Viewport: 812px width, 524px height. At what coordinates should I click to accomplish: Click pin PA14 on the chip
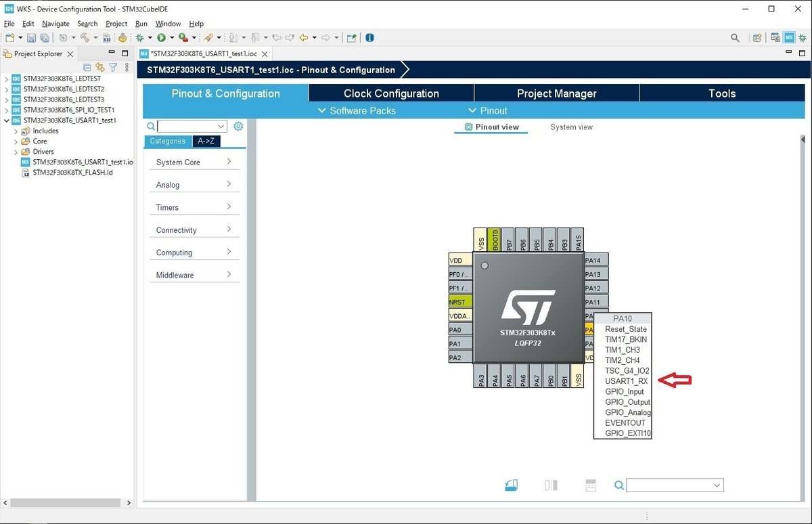(595, 260)
